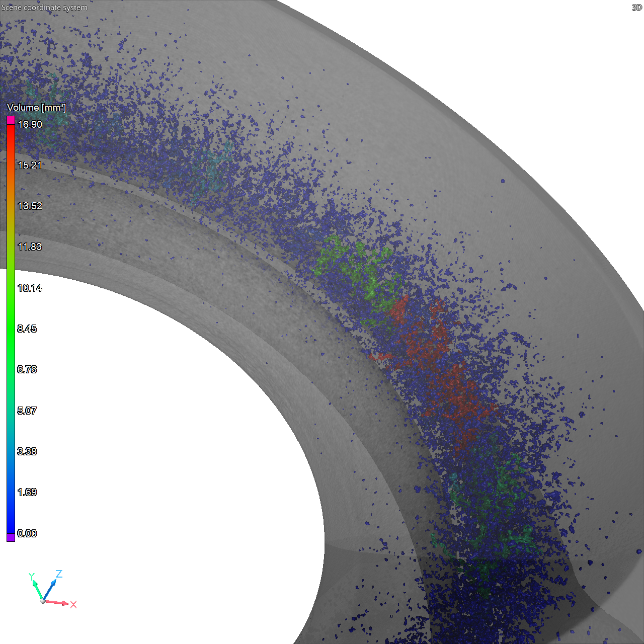Click the 8.45 legend value
Image resolution: width=644 pixels, height=644 pixels.
27,329
